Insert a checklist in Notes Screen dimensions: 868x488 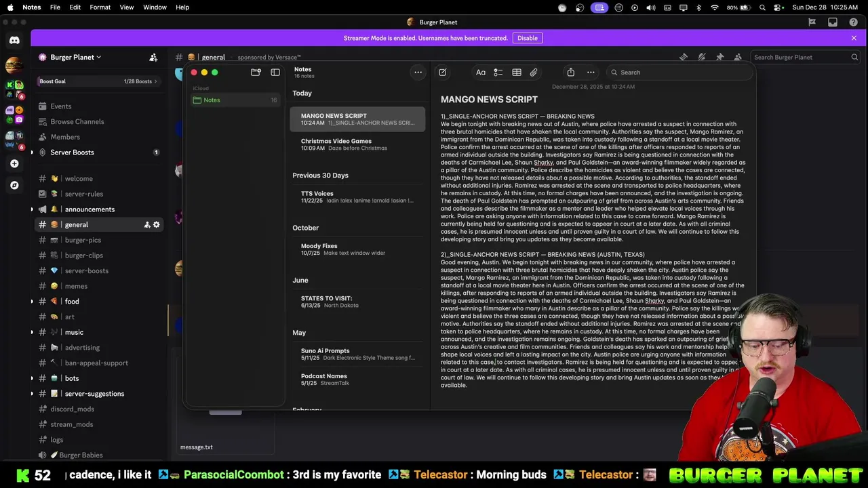[x=498, y=73]
